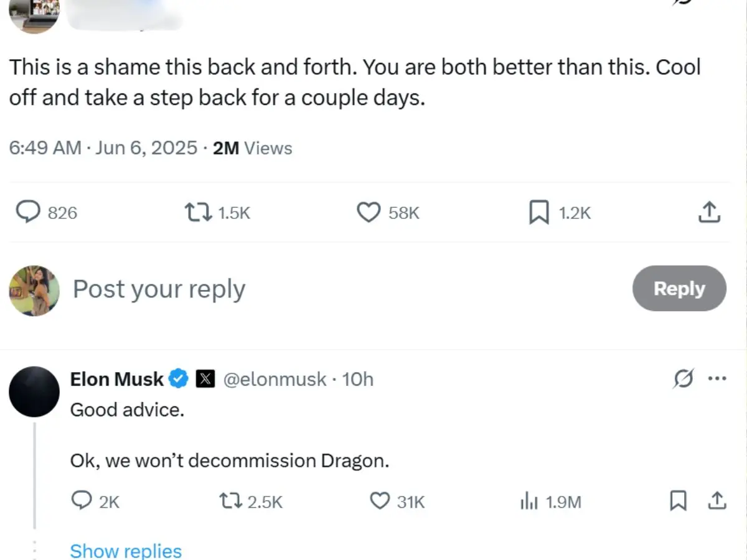Screen dimensions: 747x560
Task: Bookmark the original post
Action: click(538, 212)
